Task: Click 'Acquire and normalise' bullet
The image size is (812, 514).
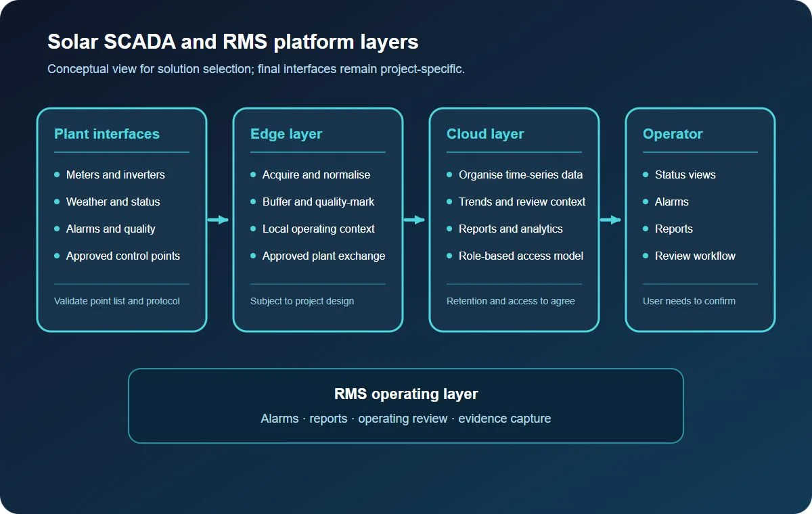Action: coord(317,174)
